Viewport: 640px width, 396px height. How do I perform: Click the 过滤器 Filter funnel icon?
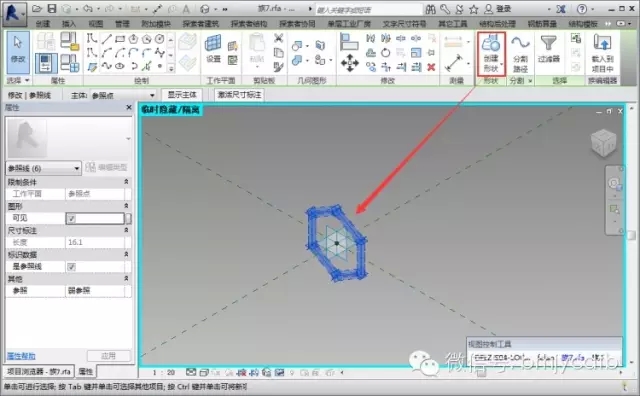pos(548,49)
